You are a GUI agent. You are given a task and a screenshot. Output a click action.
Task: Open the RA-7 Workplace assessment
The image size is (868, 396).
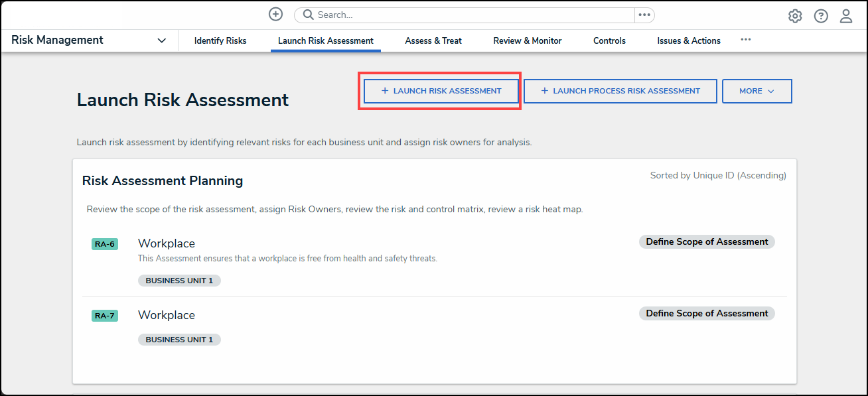point(167,315)
